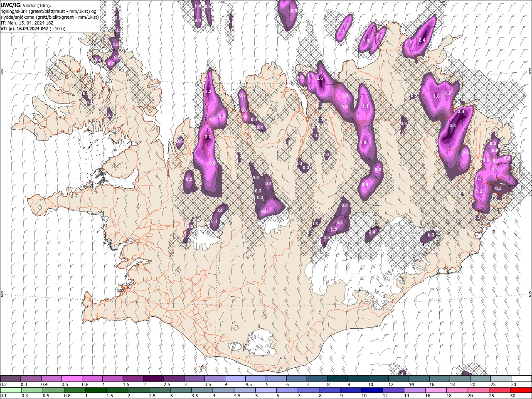The image size is (532, 399).
Task: Select the 3 grey-green swatch in the lower legend row
Action: [180, 390]
